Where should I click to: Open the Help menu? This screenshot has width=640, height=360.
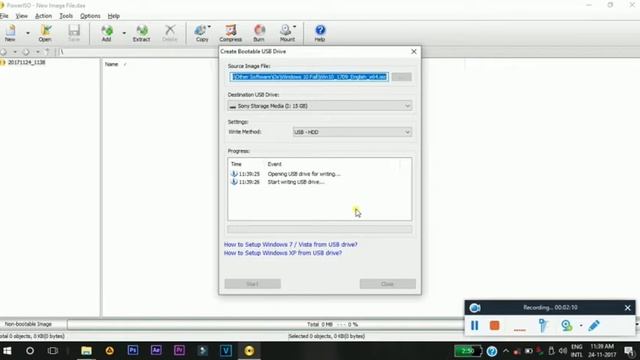coord(113,16)
